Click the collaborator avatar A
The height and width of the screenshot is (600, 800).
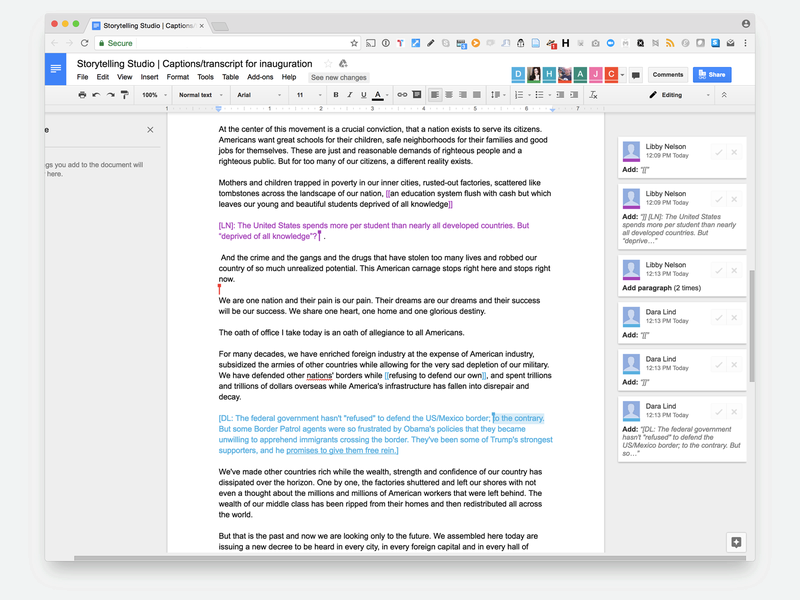click(x=580, y=74)
